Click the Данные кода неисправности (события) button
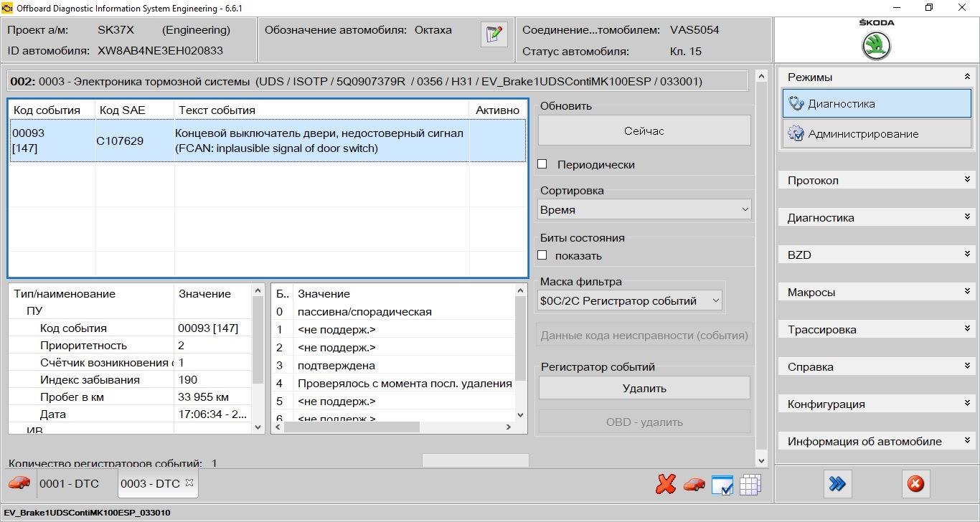980x522 pixels. (x=644, y=335)
